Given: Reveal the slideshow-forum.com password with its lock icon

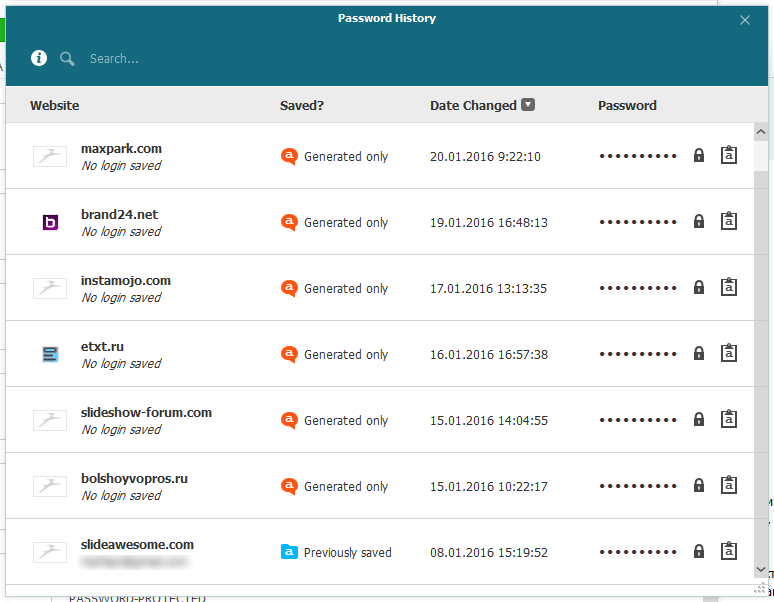Looking at the screenshot, I should click(698, 419).
